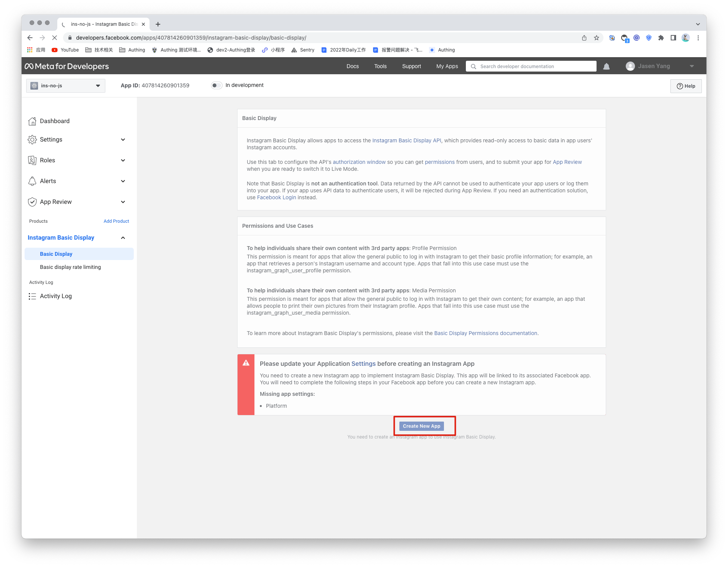Viewport: 728px width, 567px height.
Task: Click the Help button
Action: coord(685,86)
